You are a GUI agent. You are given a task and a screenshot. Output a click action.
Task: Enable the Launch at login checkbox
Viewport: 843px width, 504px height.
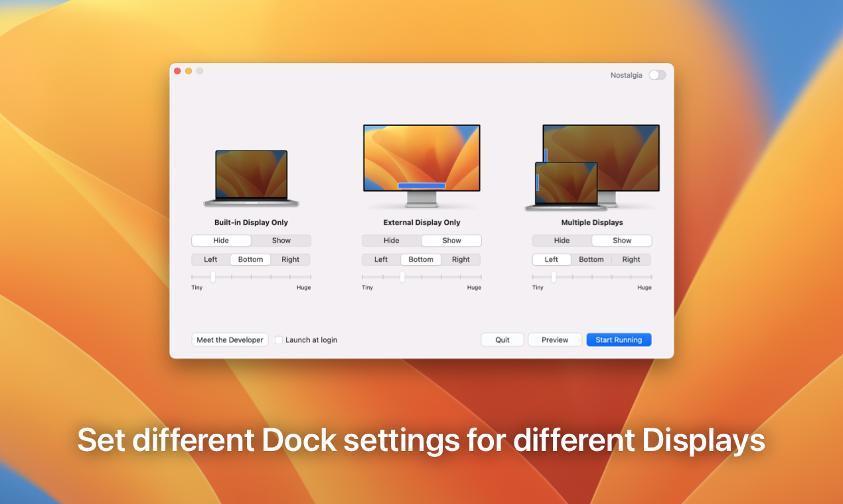point(279,340)
